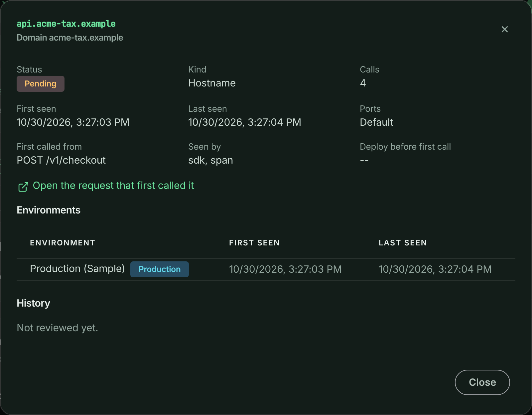This screenshot has width=532, height=415.
Task: Click the '--' value under Deploy before first call
Action: pos(364,160)
